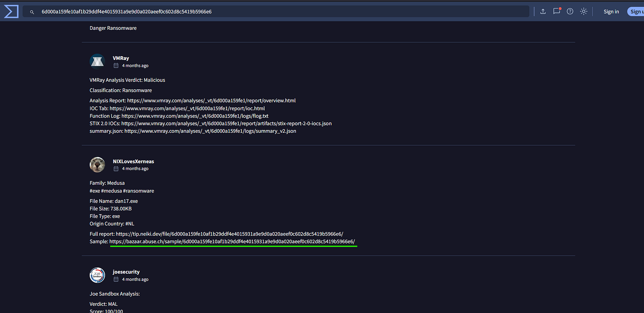Viewport: 644px width, 313px height.
Task: Toggle the light/dark theme sun icon
Action: 584,11
